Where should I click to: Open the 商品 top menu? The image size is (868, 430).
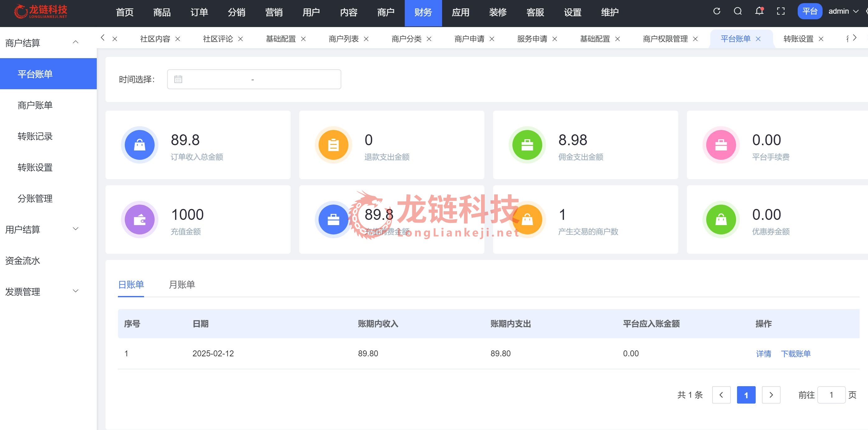(162, 13)
